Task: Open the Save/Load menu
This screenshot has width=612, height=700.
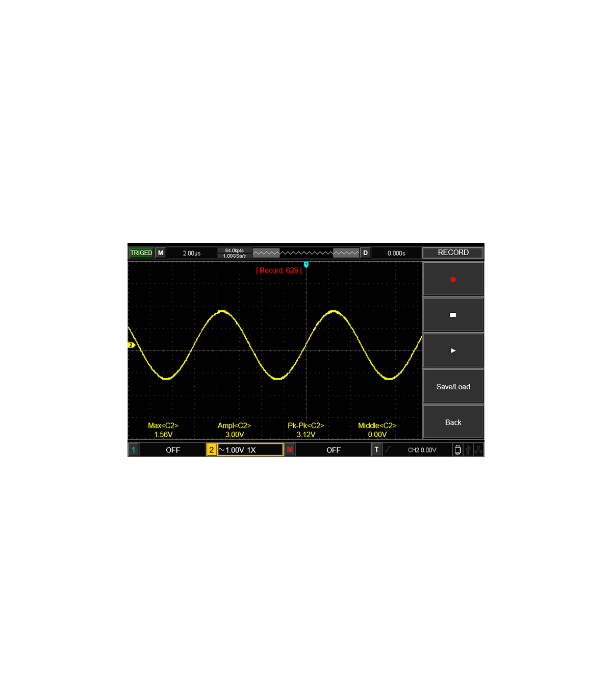Action: pyautogui.click(x=453, y=386)
